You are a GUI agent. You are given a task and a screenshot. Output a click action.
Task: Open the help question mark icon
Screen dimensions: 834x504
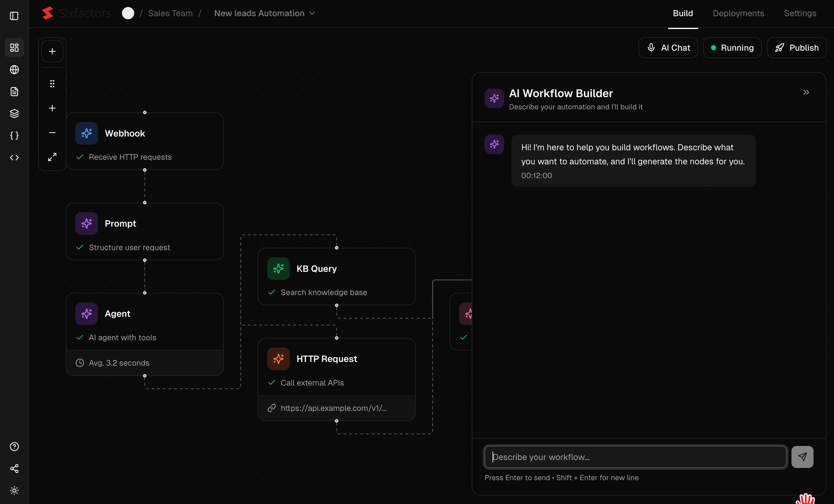tap(14, 447)
